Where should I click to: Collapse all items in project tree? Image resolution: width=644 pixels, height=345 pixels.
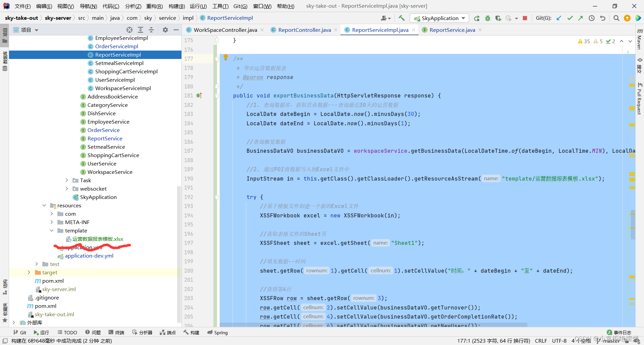click(151, 30)
